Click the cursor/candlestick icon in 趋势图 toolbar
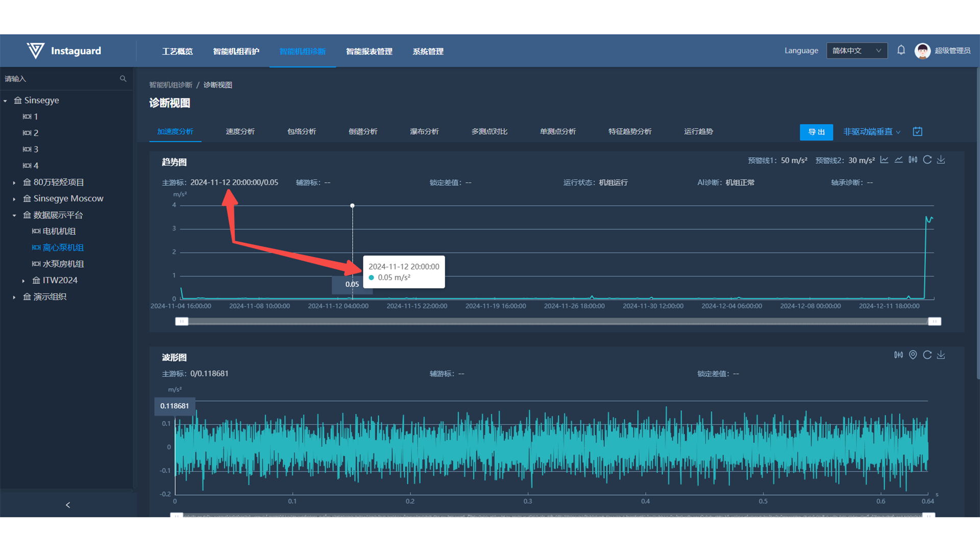Screen dimensions: 980x551 pyautogui.click(x=913, y=160)
